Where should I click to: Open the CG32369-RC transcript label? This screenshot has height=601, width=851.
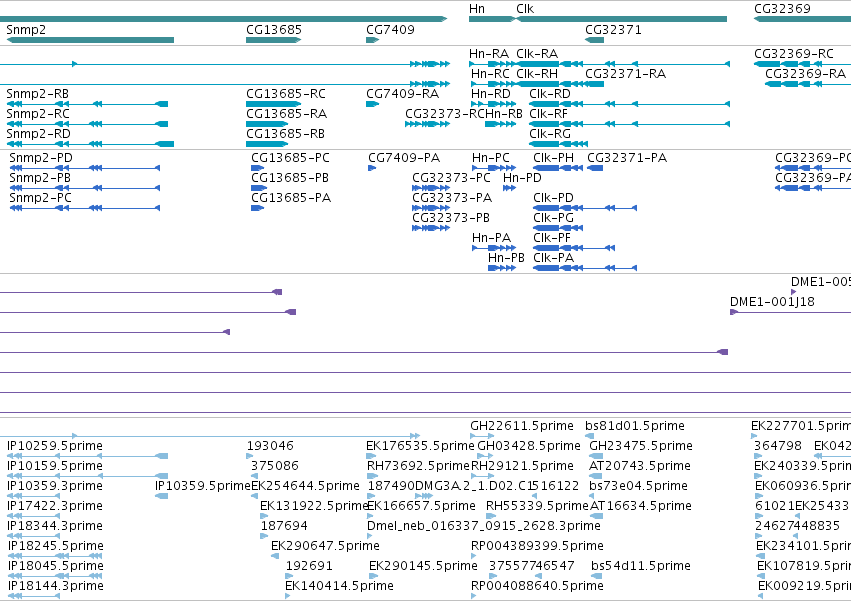(x=793, y=54)
